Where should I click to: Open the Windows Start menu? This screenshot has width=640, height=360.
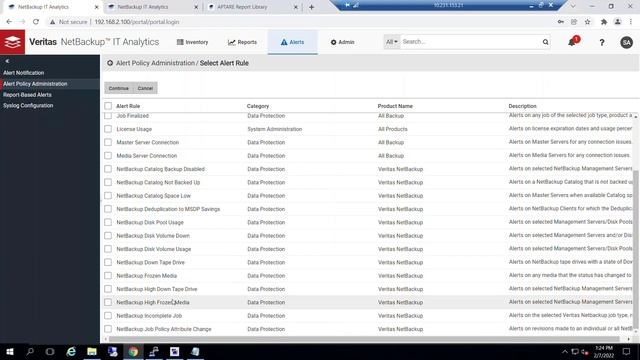[x=10, y=351]
